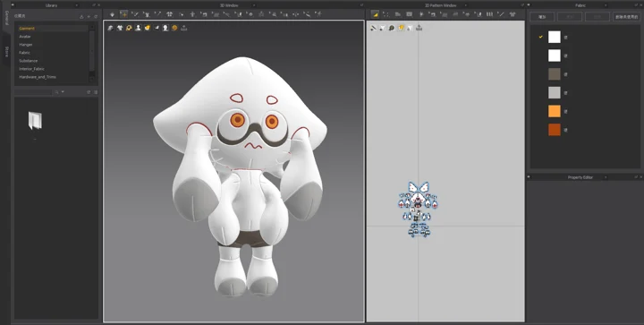Toggle lock next to second white fabric
This screenshot has height=325, width=644.
pos(565,56)
